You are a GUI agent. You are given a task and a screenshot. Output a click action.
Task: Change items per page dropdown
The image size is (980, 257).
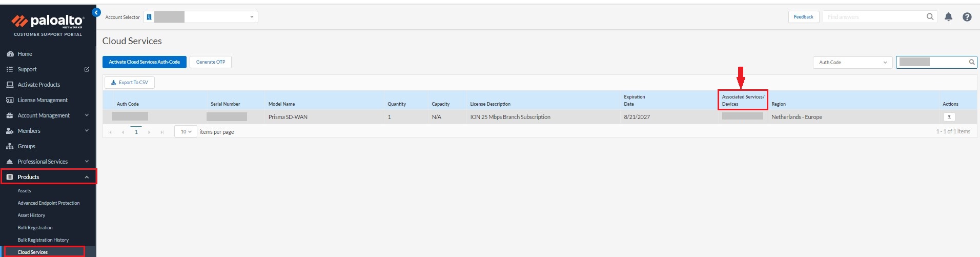coord(186,132)
